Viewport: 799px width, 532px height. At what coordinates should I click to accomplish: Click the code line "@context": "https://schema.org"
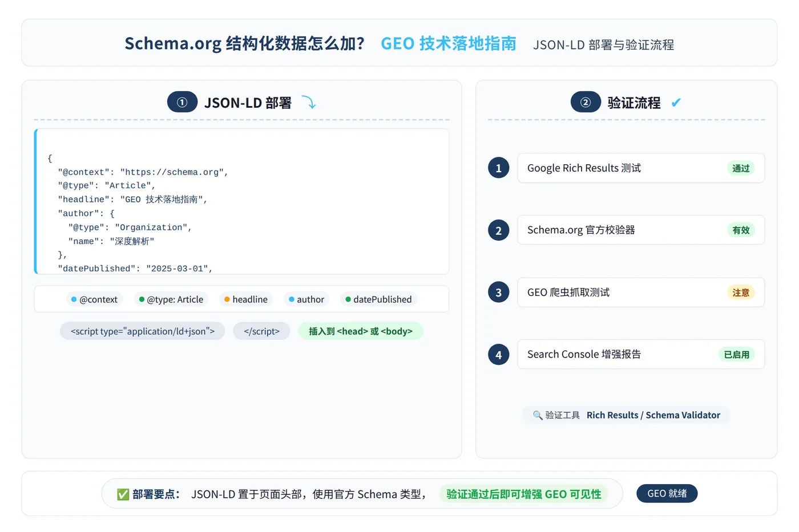[143, 172]
